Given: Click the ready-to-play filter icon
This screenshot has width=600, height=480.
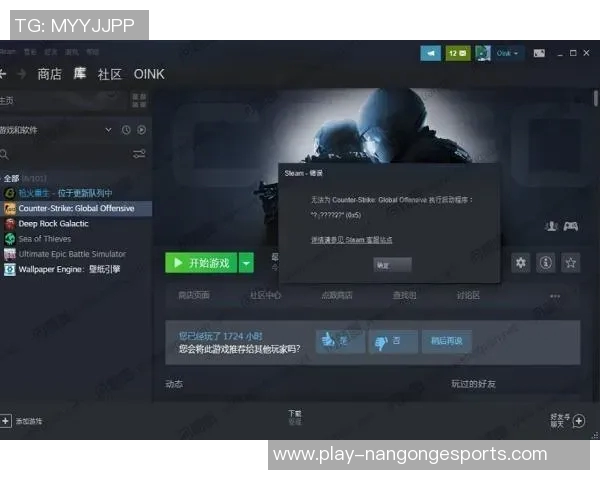Looking at the screenshot, I should [x=142, y=130].
